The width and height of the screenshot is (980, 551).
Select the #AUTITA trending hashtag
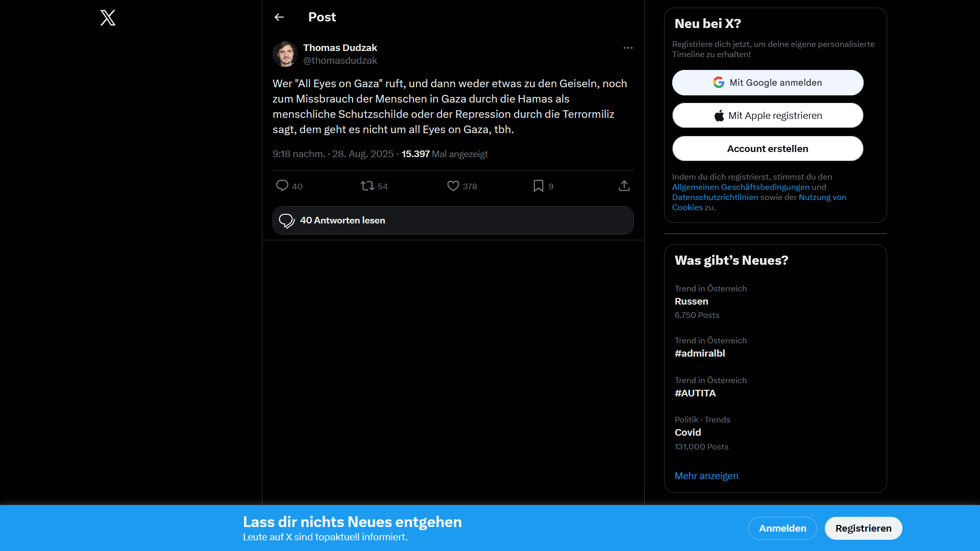695,393
